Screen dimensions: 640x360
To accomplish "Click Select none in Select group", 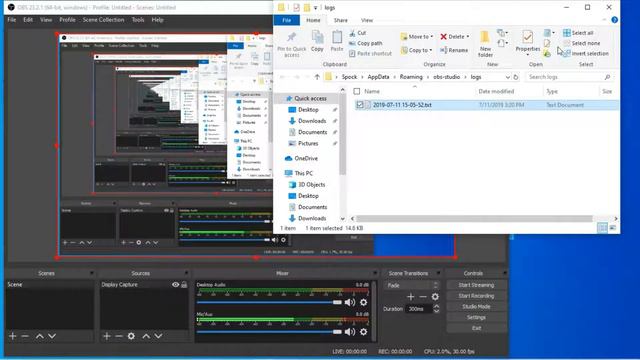I will [582, 43].
